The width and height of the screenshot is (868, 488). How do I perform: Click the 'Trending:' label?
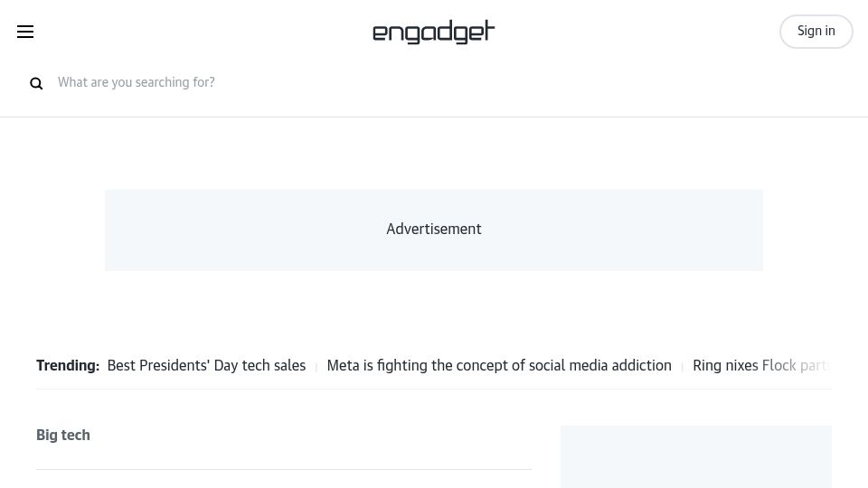68,366
